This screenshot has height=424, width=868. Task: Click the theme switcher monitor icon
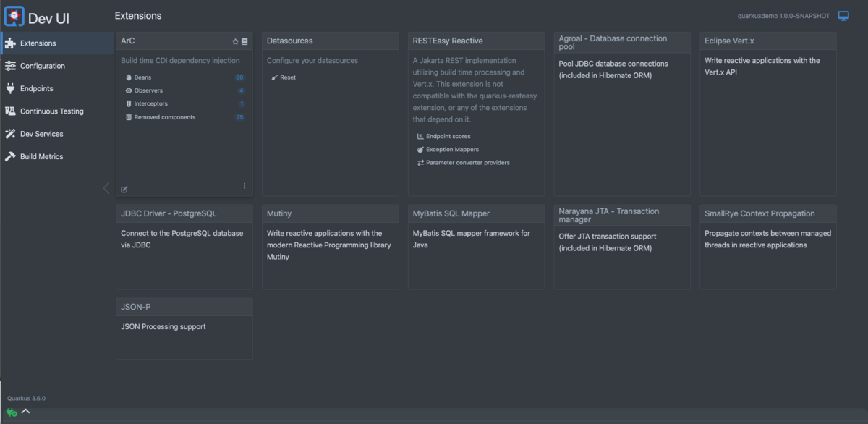(843, 16)
